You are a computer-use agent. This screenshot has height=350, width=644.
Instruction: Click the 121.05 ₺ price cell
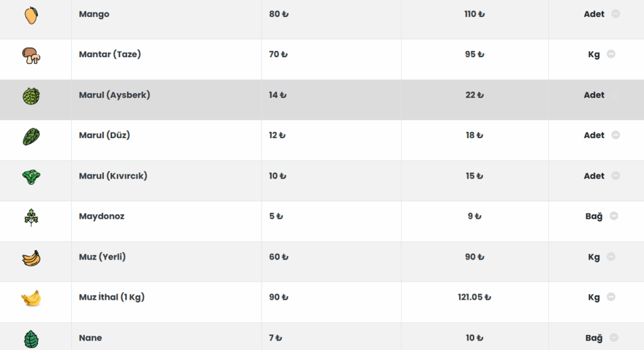pyautogui.click(x=474, y=297)
